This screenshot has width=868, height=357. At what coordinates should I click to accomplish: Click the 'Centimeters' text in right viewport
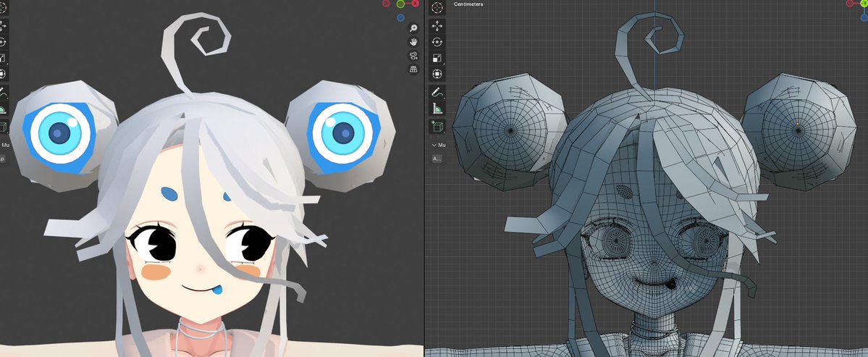pyautogui.click(x=468, y=4)
